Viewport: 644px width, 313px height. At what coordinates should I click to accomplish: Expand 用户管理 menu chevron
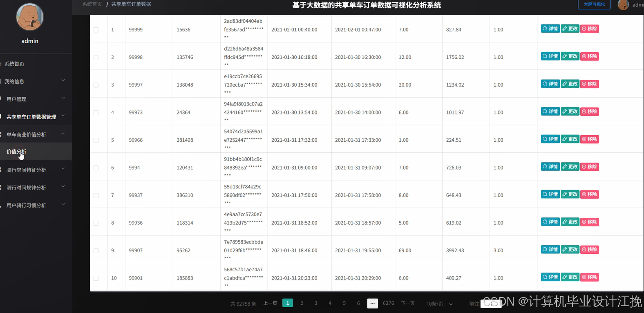63,98
